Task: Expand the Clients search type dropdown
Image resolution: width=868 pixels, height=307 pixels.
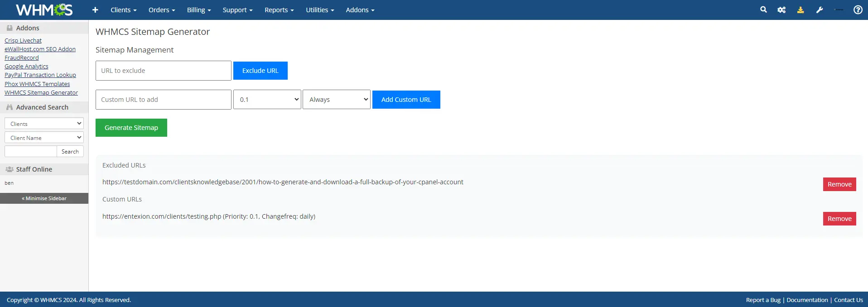Action: click(44, 124)
